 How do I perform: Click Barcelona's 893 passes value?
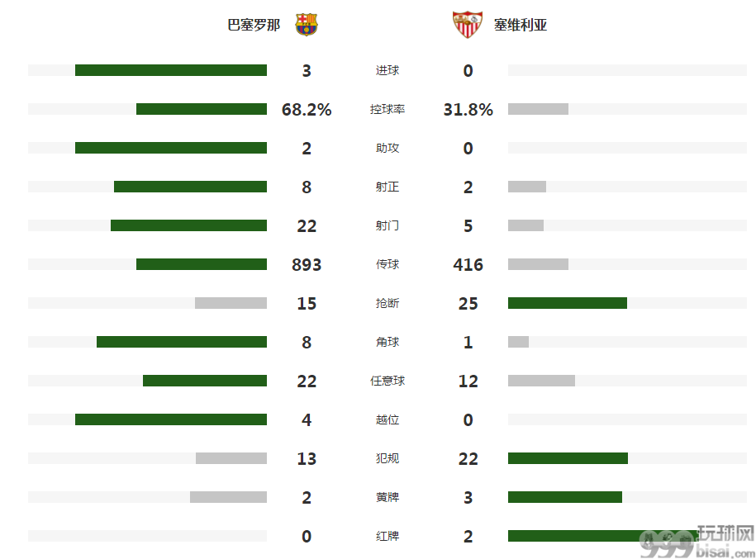click(x=307, y=264)
